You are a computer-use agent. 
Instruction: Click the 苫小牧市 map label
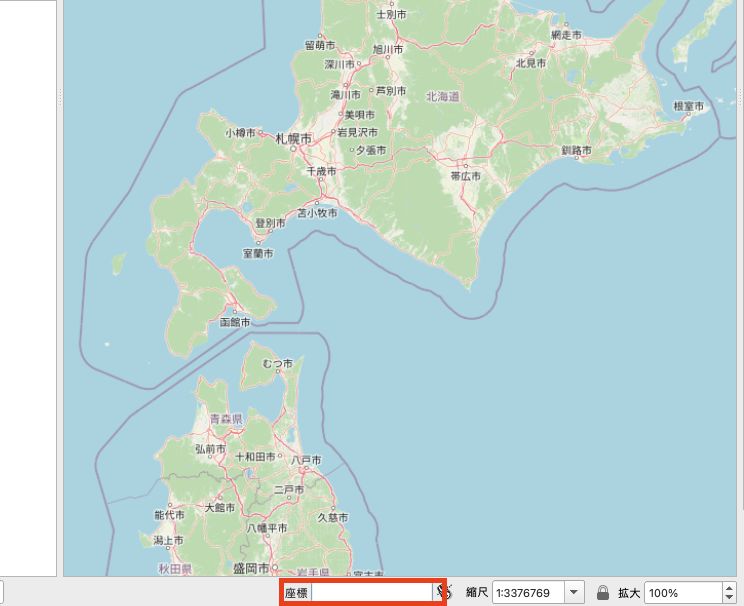point(317,213)
